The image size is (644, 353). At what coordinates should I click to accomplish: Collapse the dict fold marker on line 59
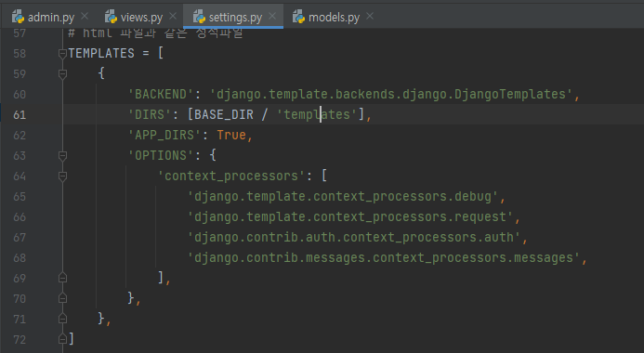(x=62, y=74)
